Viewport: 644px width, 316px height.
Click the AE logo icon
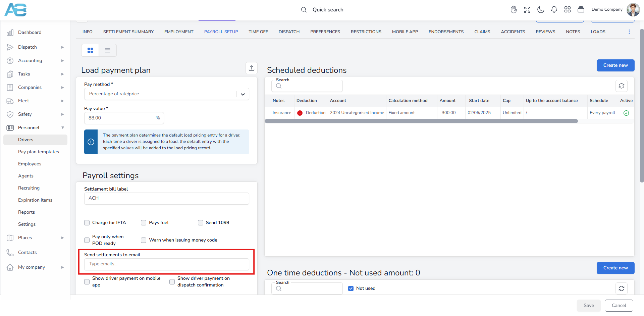coord(15,10)
